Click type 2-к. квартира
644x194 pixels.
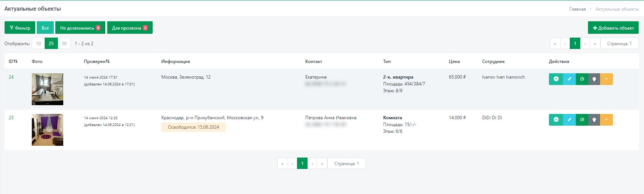click(398, 77)
